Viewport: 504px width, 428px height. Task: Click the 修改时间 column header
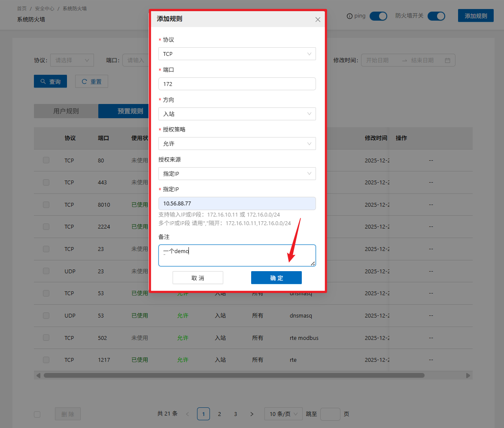tap(376, 138)
